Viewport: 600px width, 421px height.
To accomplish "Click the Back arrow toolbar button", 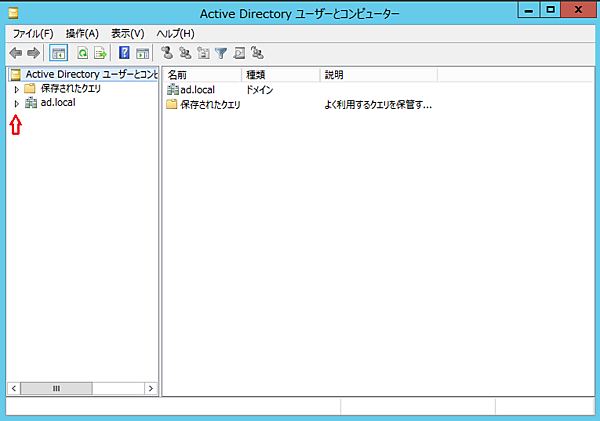I will [x=16, y=53].
